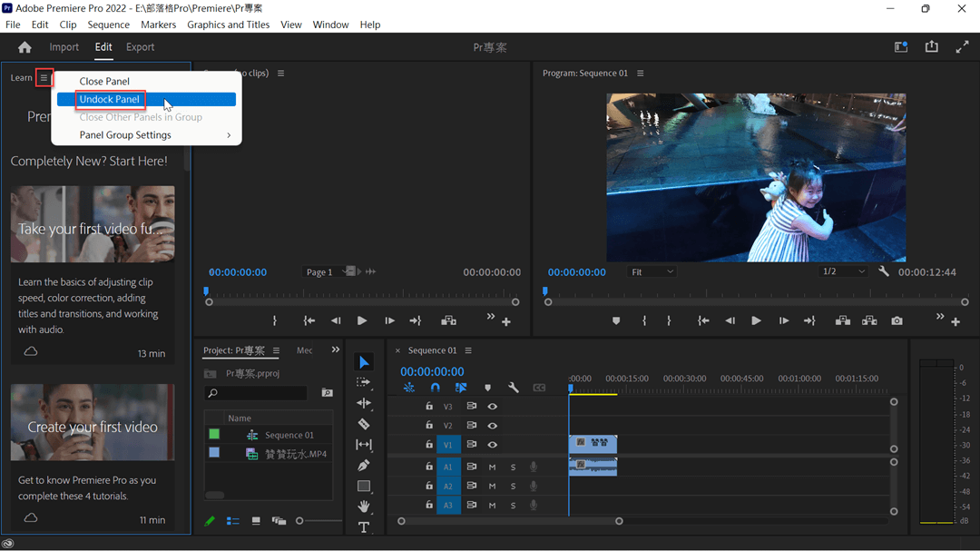
Task: Click the Extract button in Program monitor
Action: 869,320
